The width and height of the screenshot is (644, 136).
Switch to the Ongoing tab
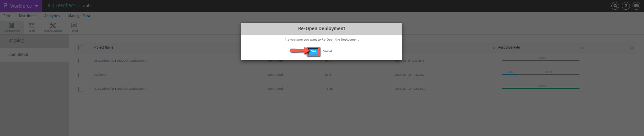(34, 41)
